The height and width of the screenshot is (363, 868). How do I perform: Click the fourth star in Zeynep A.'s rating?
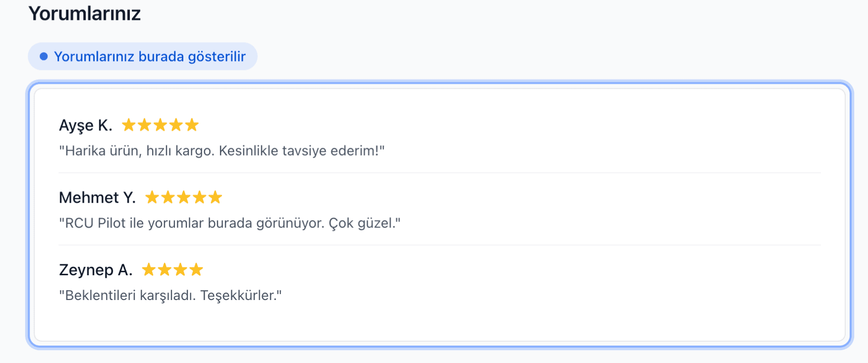click(197, 270)
